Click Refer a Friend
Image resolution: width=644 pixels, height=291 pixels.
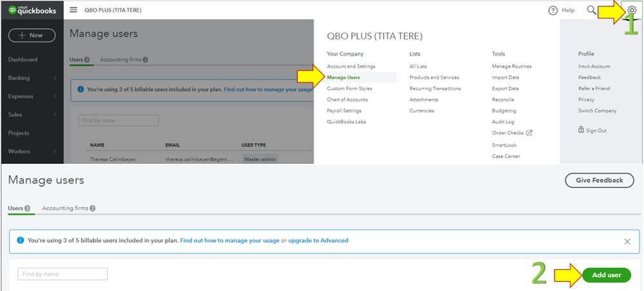[x=594, y=88]
